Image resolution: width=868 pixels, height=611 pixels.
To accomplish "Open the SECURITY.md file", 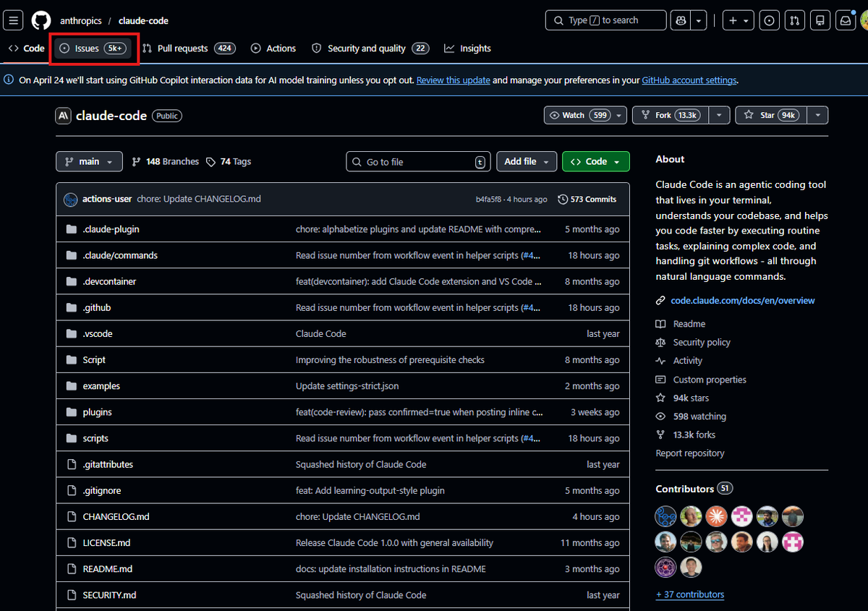I will (x=109, y=595).
